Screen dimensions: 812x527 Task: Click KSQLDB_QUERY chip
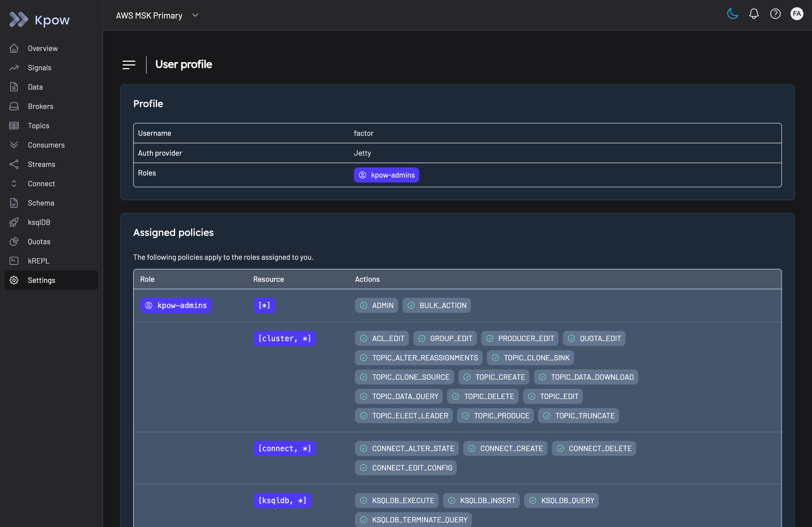point(561,501)
